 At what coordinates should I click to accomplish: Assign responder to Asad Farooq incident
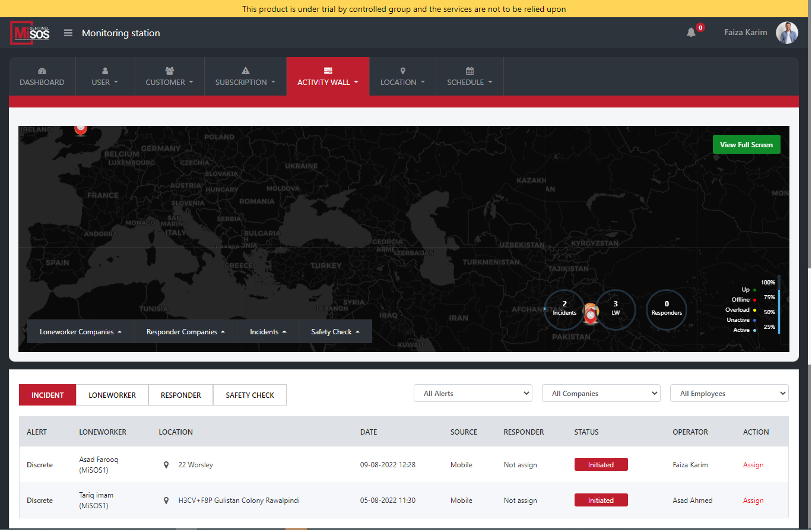point(753,465)
